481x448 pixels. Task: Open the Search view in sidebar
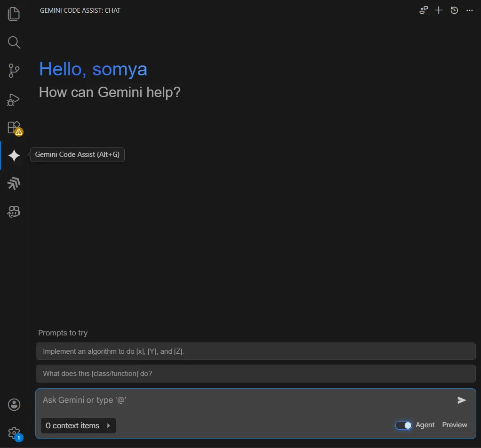tap(14, 42)
